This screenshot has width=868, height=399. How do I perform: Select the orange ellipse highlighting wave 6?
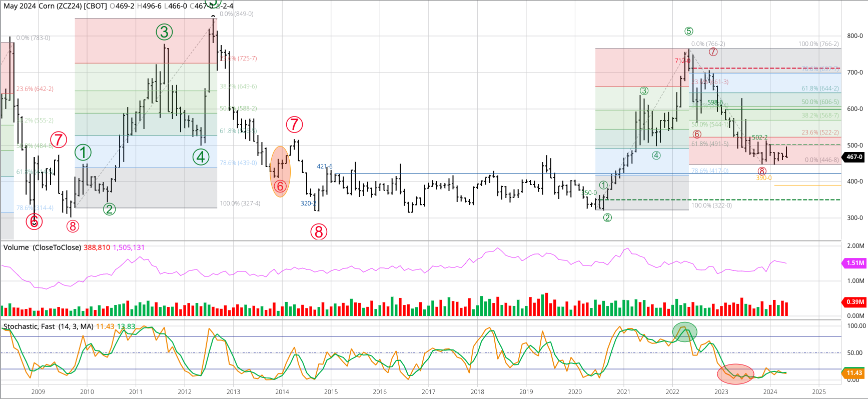(x=280, y=171)
